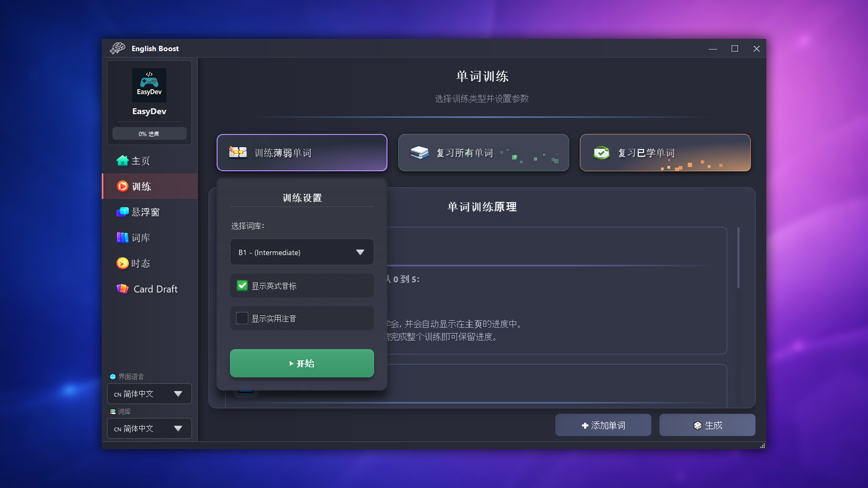Click the English Boost brain logo
Image resolution: width=868 pixels, height=488 pixels.
(x=118, y=48)
